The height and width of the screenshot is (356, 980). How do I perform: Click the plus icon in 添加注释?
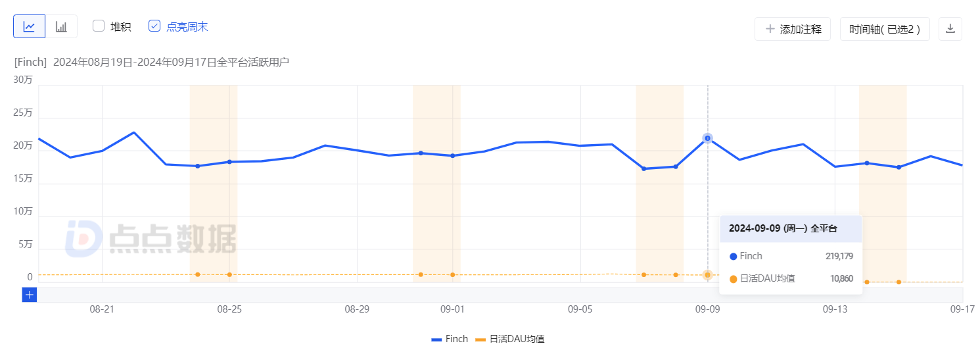point(770,29)
